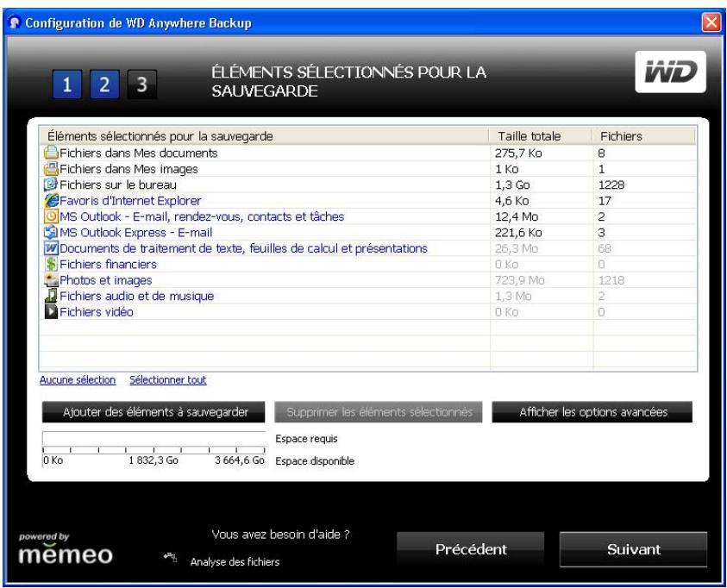
Task: Click the 1218 file count cell
Action: tap(611, 280)
